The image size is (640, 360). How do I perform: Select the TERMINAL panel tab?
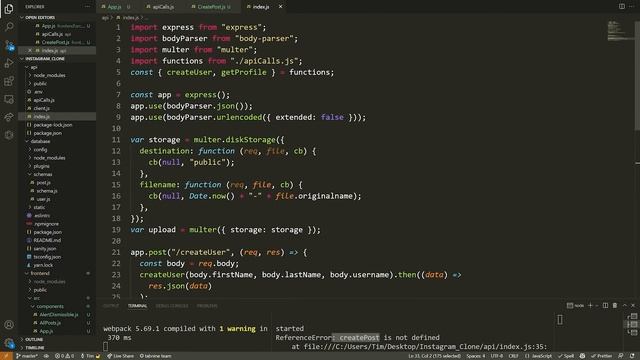pyautogui.click(x=138, y=306)
